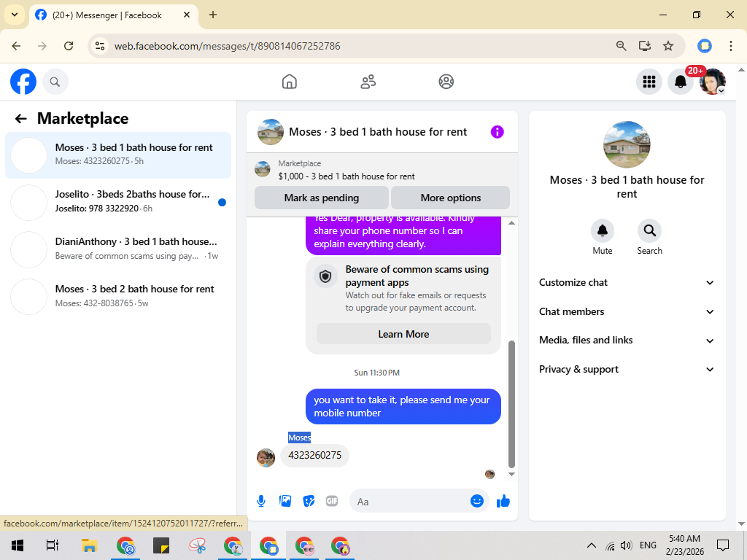Image resolution: width=747 pixels, height=560 pixels.
Task: Open Windows notification center icon
Action: tap(723, 545)
